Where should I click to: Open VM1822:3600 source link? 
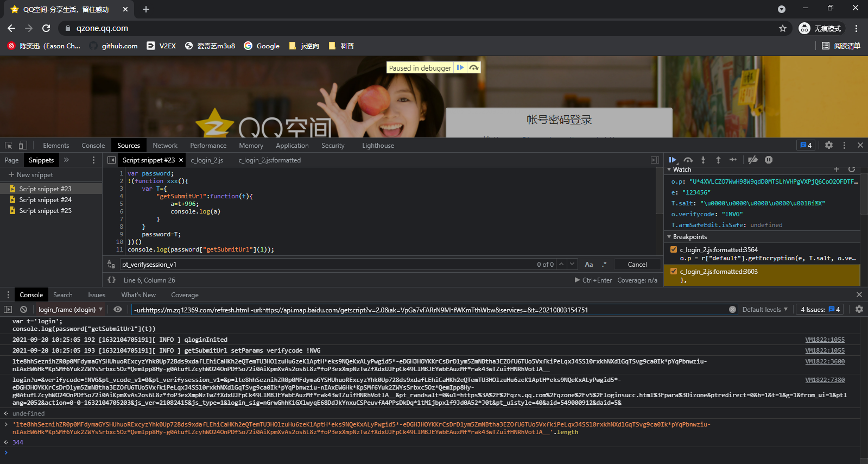(x=825, y=361)
